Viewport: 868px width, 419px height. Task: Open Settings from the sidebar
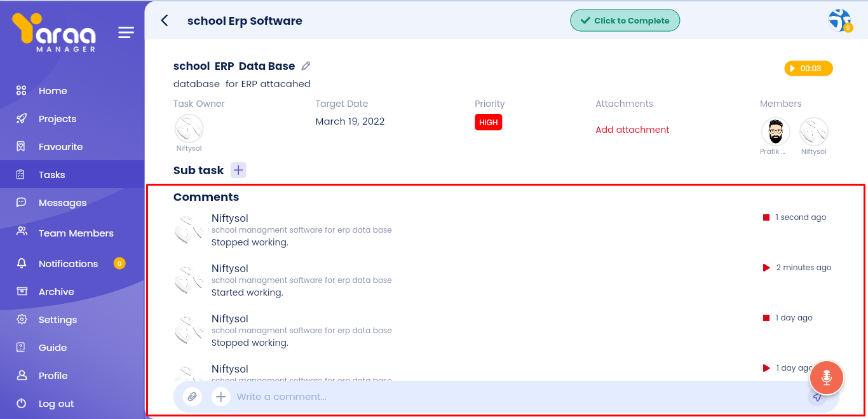click(58, 320)
